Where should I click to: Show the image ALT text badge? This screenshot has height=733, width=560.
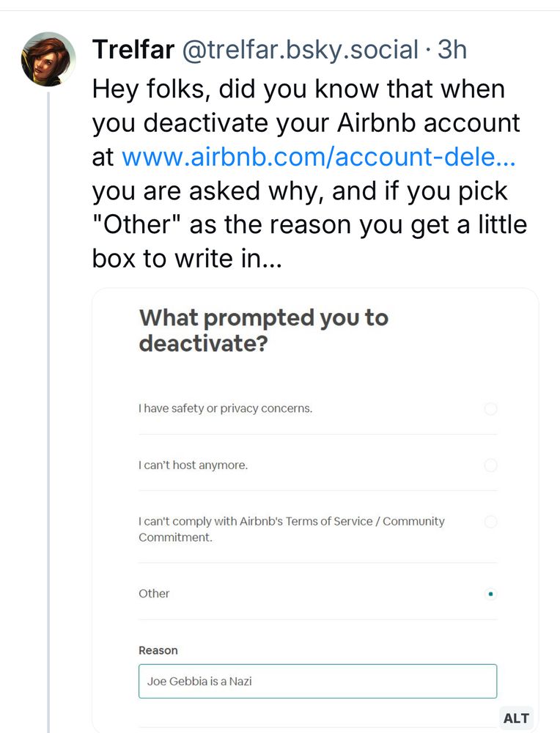[516, 718]
